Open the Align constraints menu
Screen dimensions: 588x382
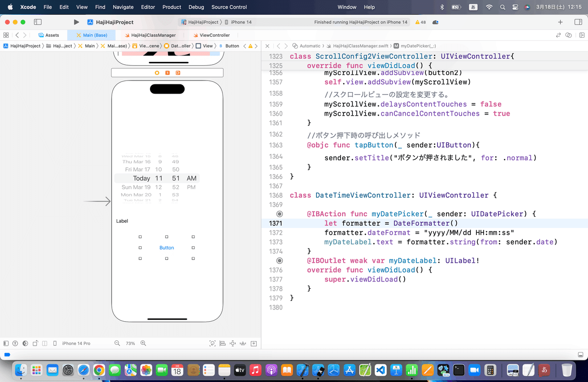coord(222,343)
